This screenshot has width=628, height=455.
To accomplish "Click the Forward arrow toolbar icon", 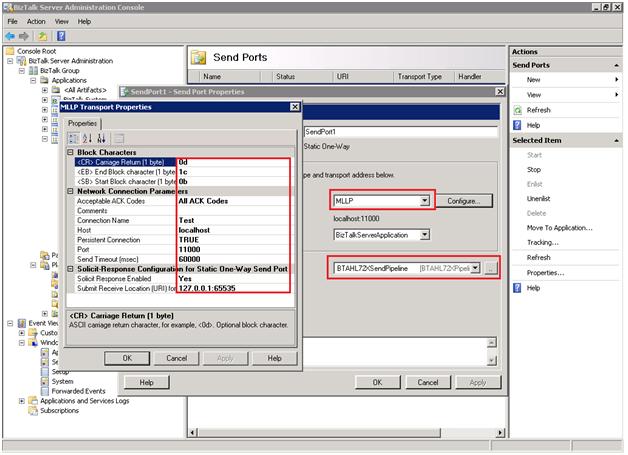I will coord(24,36).
